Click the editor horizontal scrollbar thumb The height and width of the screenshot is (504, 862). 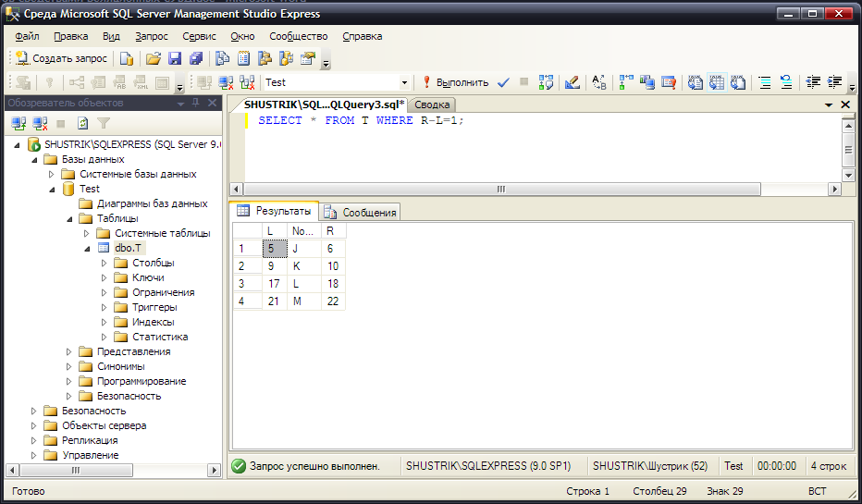[502, 189]
